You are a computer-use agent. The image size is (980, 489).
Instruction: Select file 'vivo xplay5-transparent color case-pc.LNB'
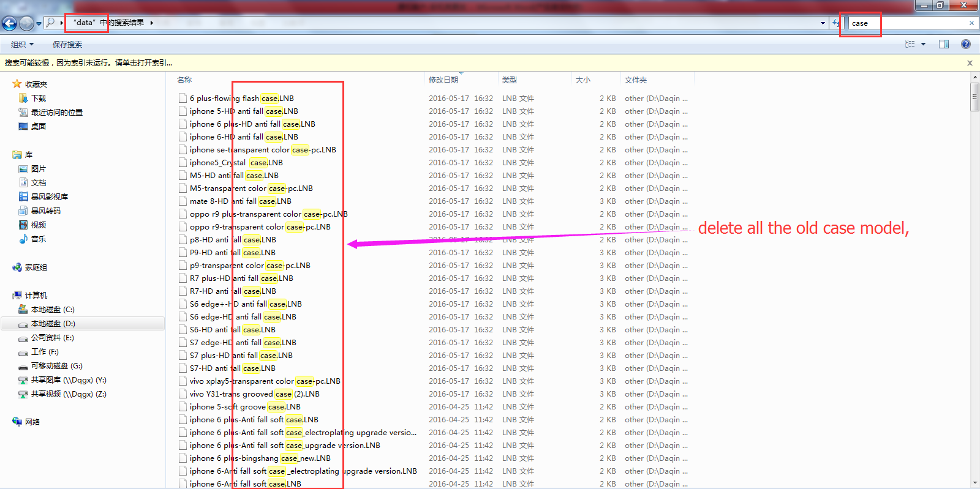click(265, 381)
